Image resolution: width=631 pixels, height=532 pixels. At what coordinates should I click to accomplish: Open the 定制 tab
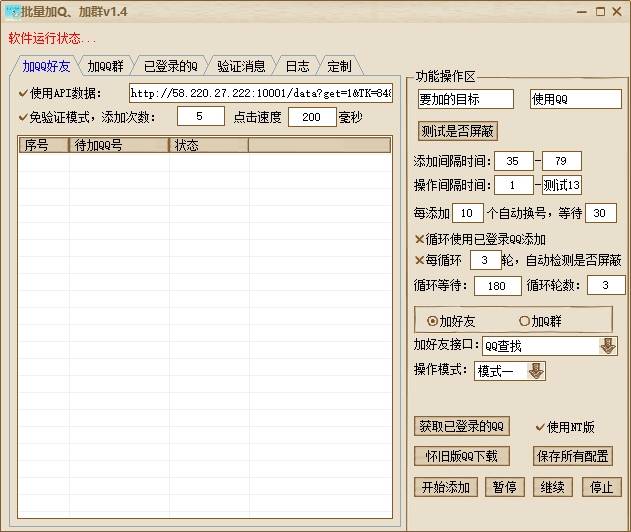point(339,66)
